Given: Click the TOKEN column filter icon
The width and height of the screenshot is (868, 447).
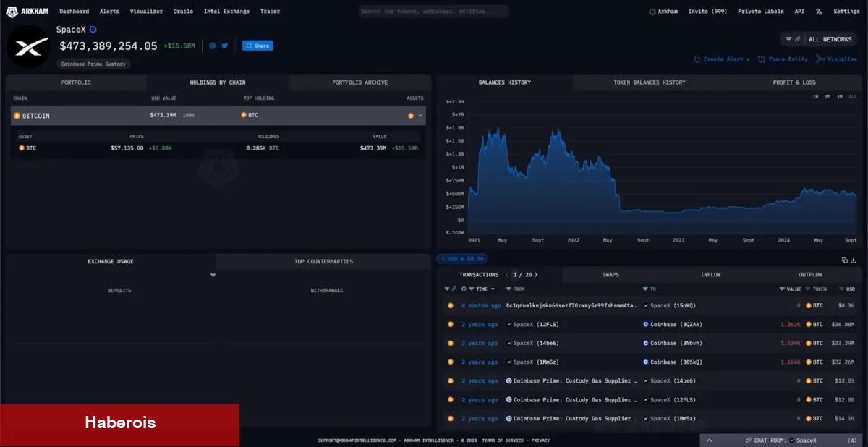Looking at the screenshot, I should coord(809,289).
